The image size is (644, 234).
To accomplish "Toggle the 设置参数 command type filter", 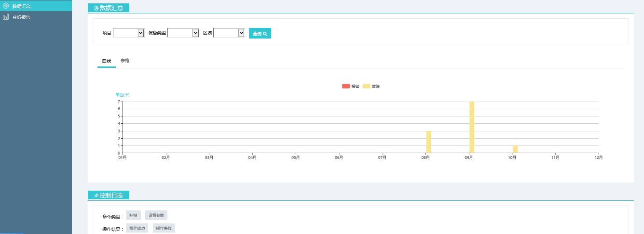I will (x=156, y=216).
